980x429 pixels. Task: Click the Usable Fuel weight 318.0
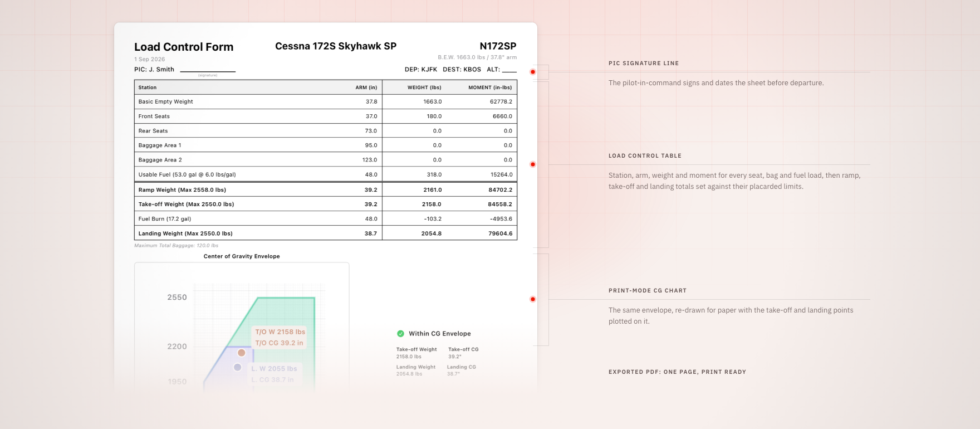[x=434, y=174]
